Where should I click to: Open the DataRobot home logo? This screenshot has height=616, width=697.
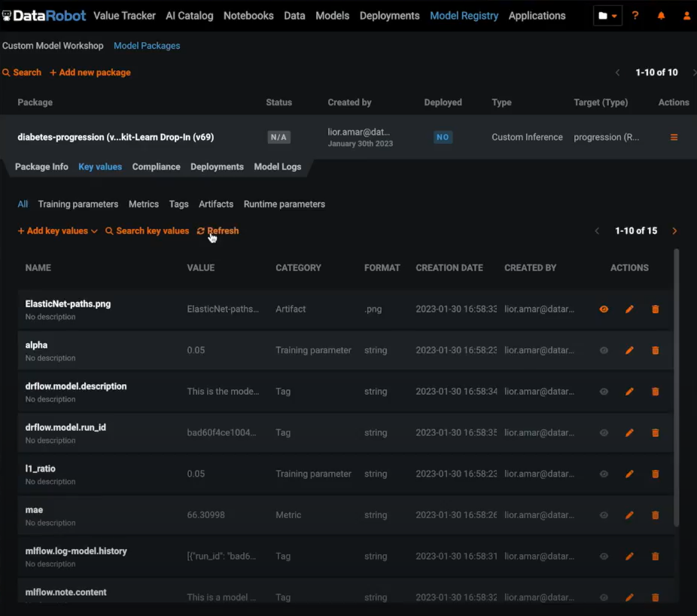pyautogui.click(x=44, y=16)
